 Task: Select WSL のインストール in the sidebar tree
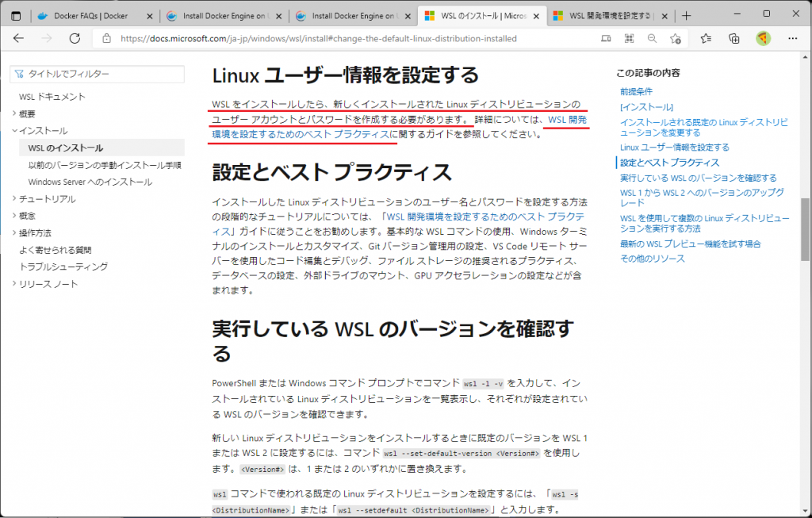(x=101, y=148)
